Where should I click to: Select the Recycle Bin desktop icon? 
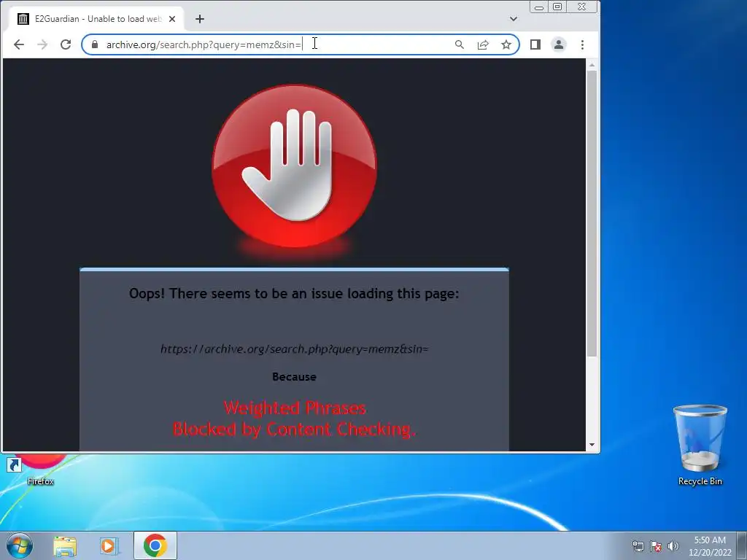coord(700,446)
